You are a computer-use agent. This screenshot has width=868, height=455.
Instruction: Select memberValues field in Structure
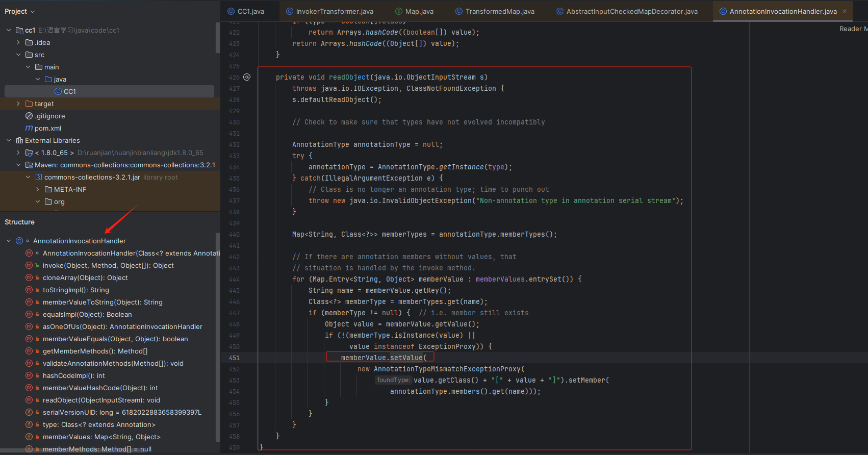[x=101, y=437]
